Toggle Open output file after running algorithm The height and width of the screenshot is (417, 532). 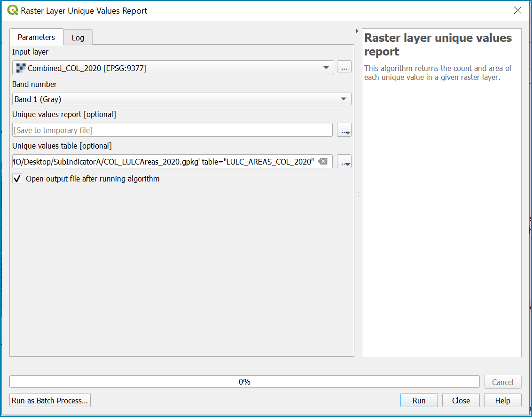point(17,179)
